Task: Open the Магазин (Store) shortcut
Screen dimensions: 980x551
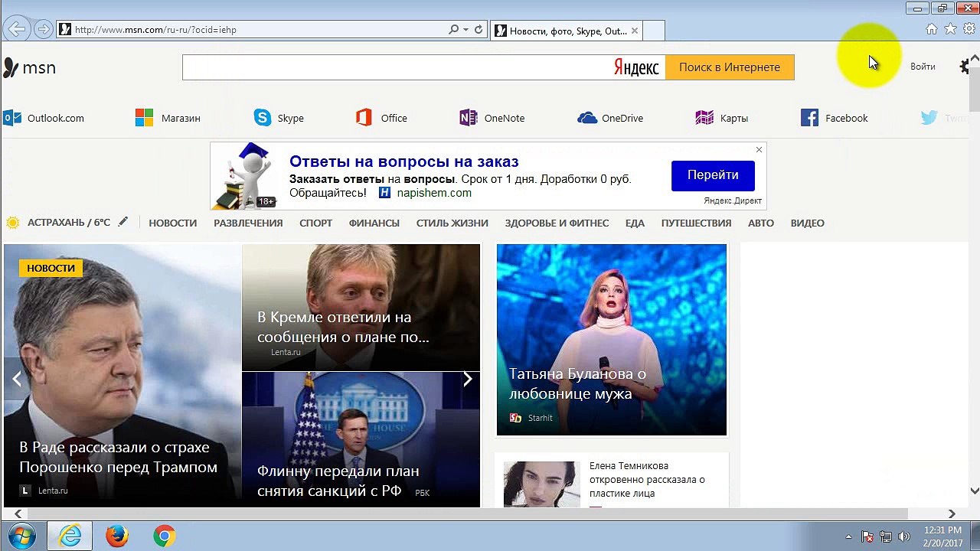Action: click(168, 118)
